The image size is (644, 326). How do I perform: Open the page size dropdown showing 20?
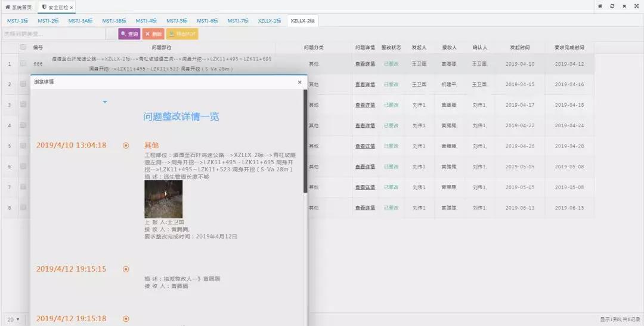click(x=13, y=319)
